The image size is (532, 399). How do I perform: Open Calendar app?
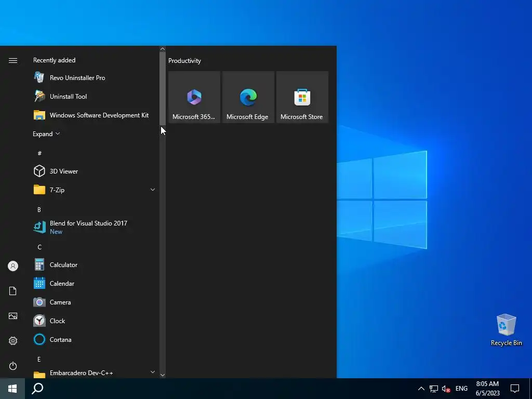[94, 283]
